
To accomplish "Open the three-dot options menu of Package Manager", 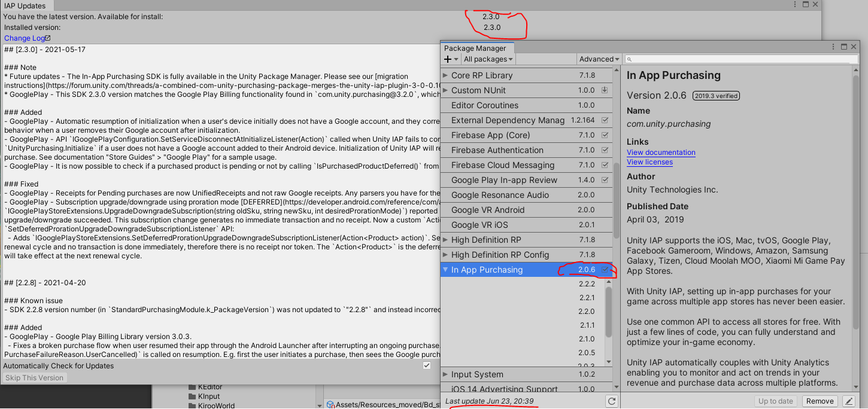I will point(833,47).
